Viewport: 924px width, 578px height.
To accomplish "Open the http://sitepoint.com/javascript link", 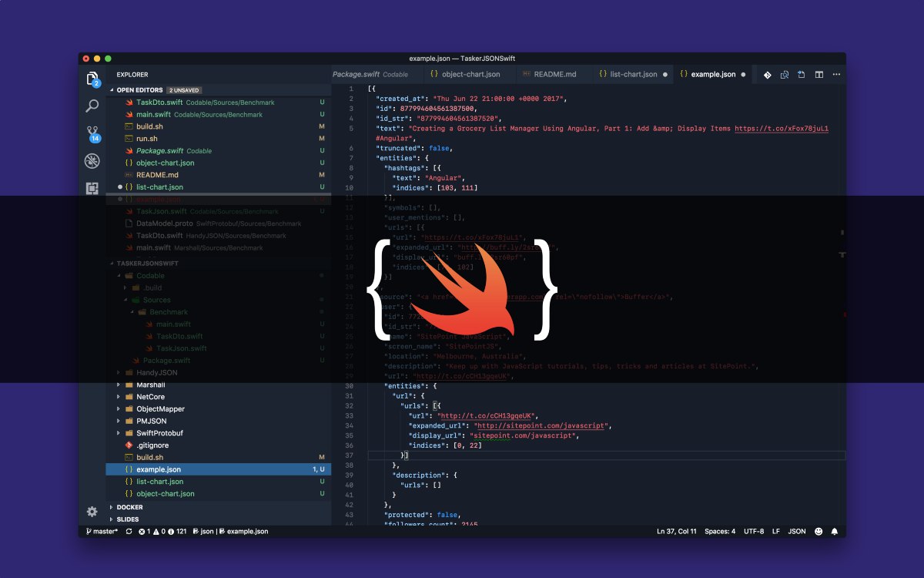I will point(542,425).
